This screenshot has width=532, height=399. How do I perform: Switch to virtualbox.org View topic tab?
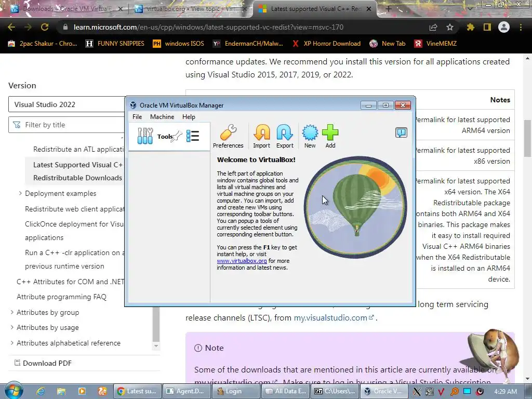click(x=191, y=9)
